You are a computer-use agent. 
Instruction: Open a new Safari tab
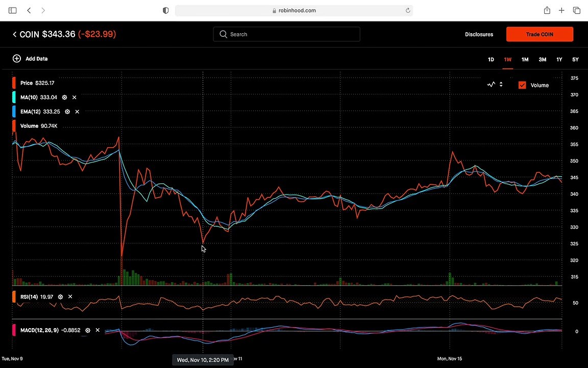tap(561, 11)
